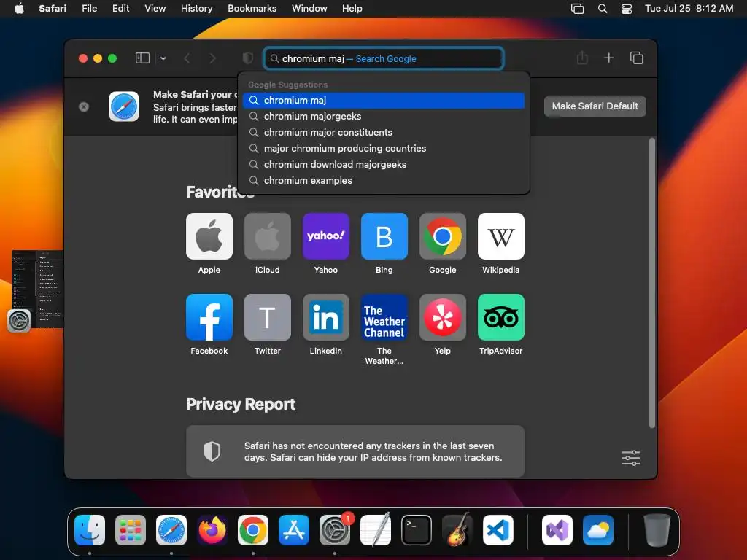Click the address bar search field
The height and width of the screenshot is (560, 747).
(x=384, y=58)
